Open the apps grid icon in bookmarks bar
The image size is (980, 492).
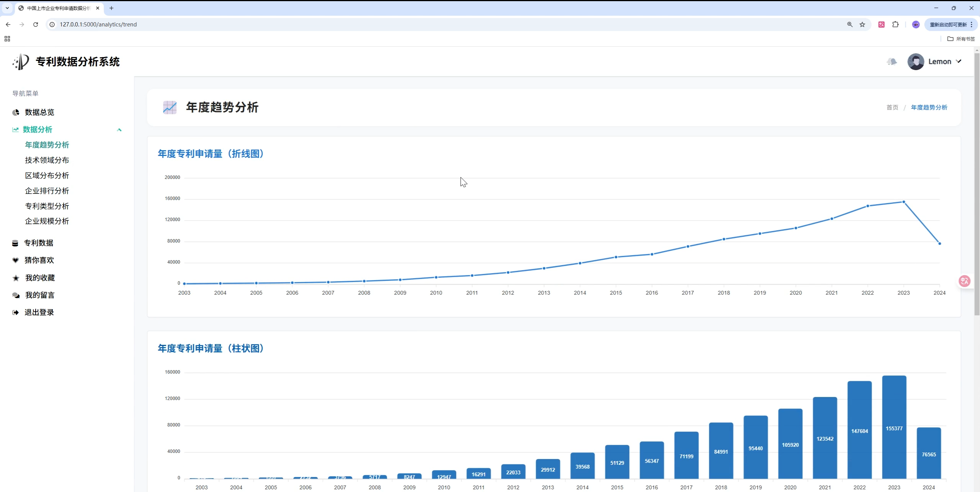tap(7, 39)
